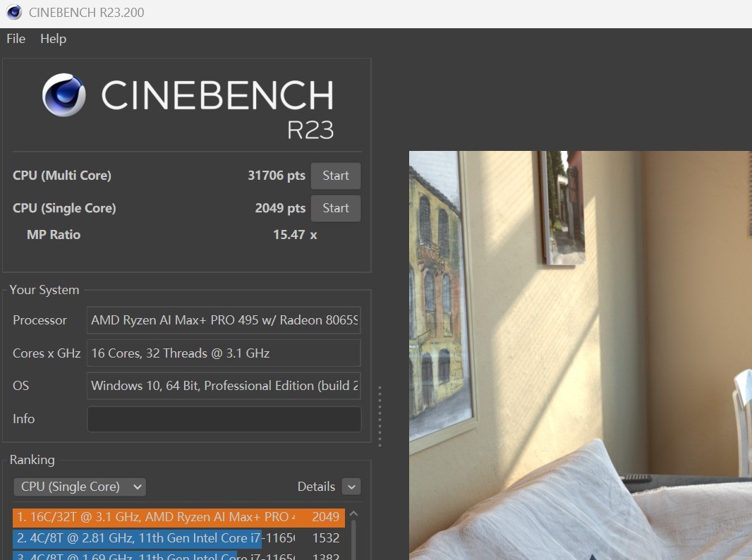Select the 4C/8T @ 2.81 GHz ranking row
Screen dimensions: 752x560
tap(178, 538)
